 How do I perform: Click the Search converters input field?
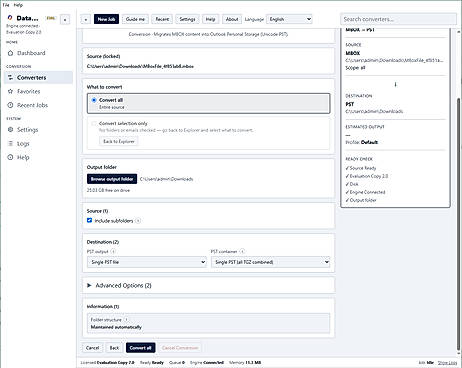pyautogui.click(x=398, y=19)
